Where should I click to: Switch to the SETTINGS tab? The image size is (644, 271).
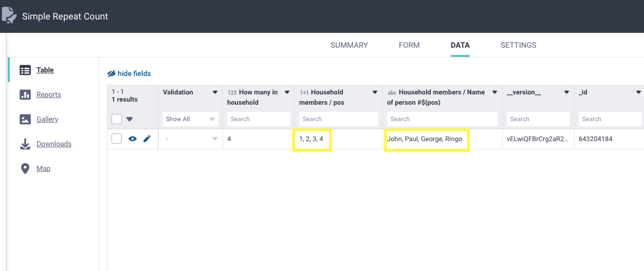click(518, 45)
